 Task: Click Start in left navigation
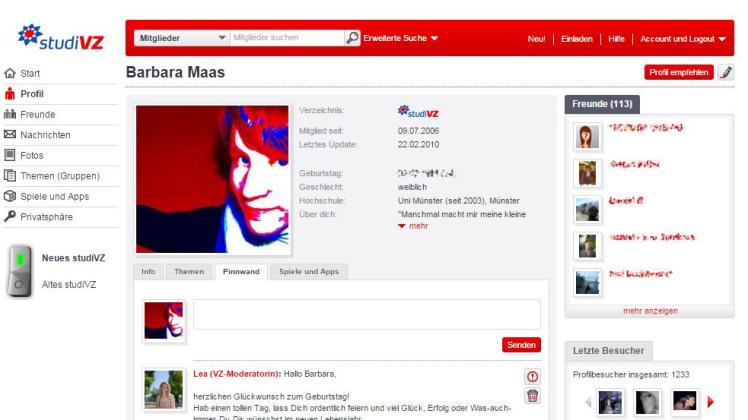click(x=30, y=74)
